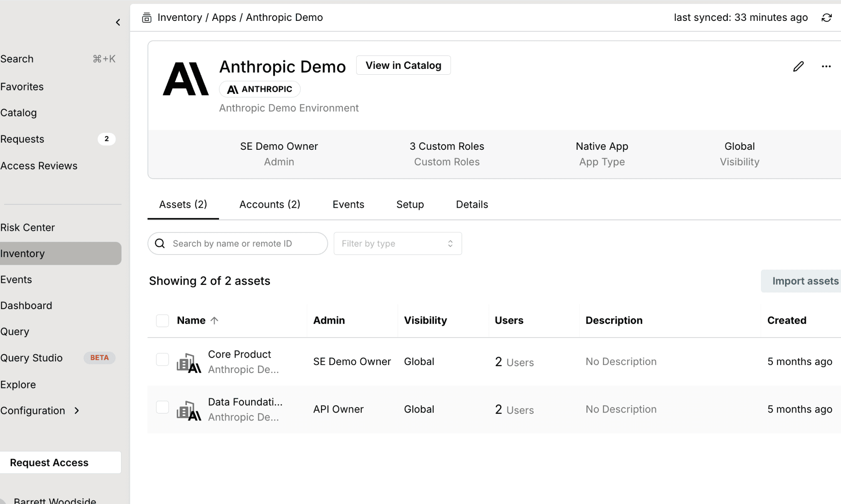Click the Data Foundation asset icon

pos(189,410)
